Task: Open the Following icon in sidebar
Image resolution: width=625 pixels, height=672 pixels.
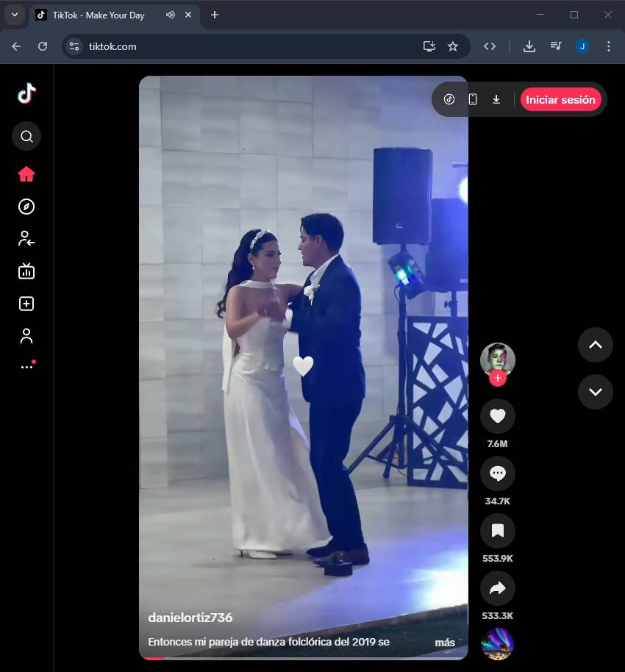Action: coord(26,238)
